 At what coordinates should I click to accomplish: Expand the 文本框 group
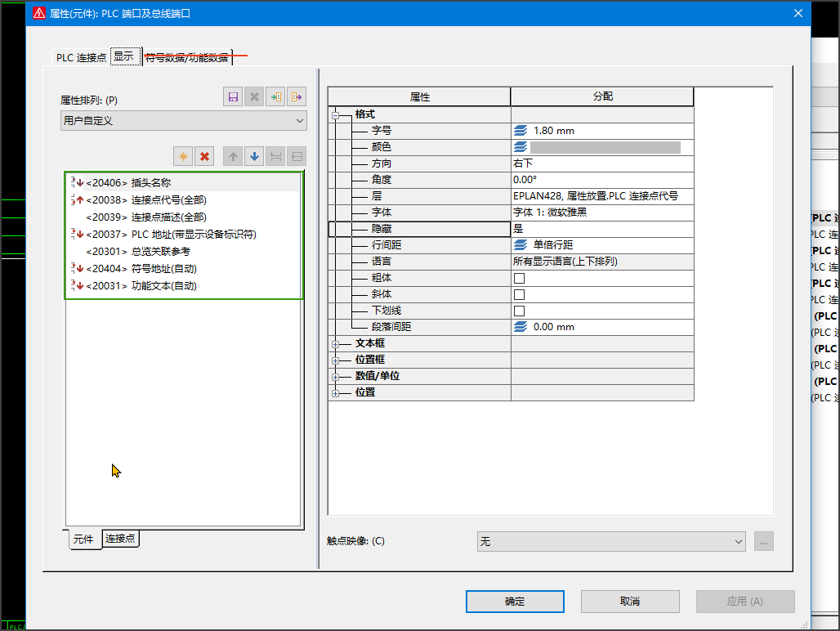coord(335,344)
